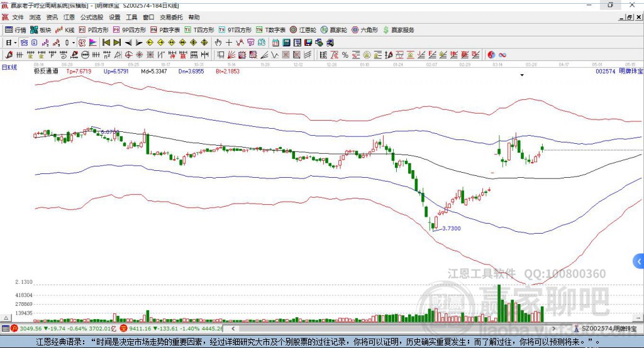This screenshot has width=644, height=348.
Task: Open the T数字表 time table
Action: [x=270, y=30]
